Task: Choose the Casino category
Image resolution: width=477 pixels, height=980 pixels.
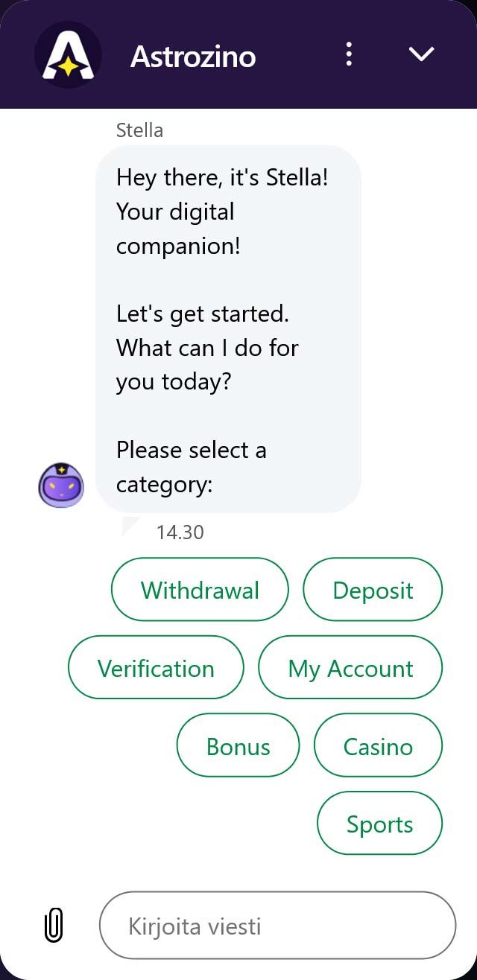Action: point(378,746)
